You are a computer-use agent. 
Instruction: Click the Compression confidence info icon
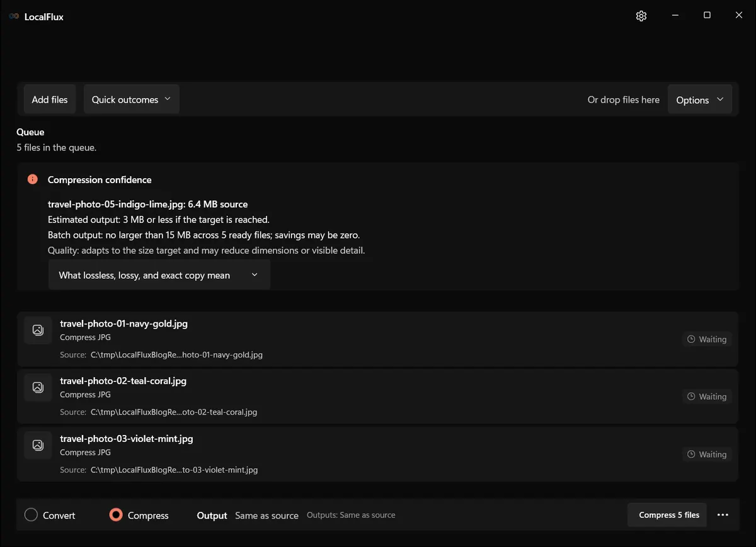pos(33,179)
